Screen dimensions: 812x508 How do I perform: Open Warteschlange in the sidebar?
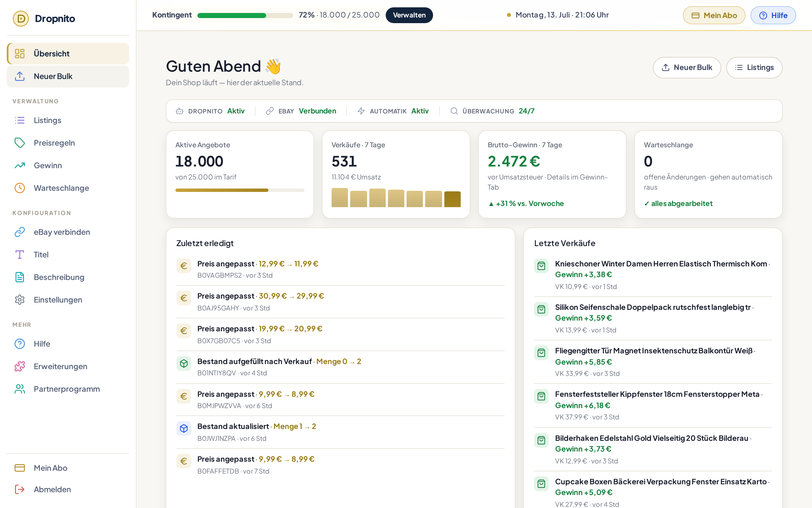tap(68, 188)
